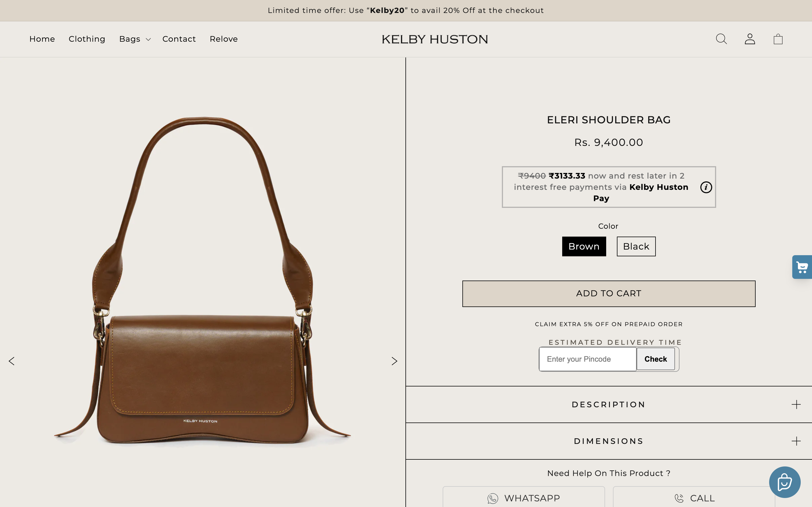Viewport: 812px width, 507px height.
Task: Open the shopping bag icon in header
Action: pos(778,39)
